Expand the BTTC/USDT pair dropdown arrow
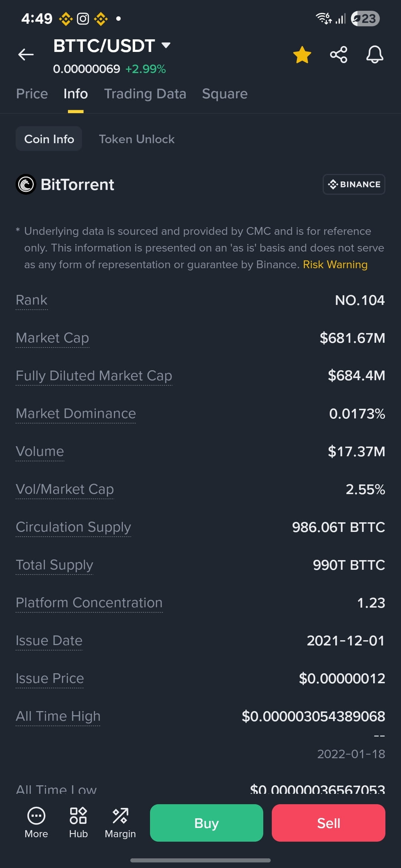This screenshot has height=868, width=401. pos(166,45)
